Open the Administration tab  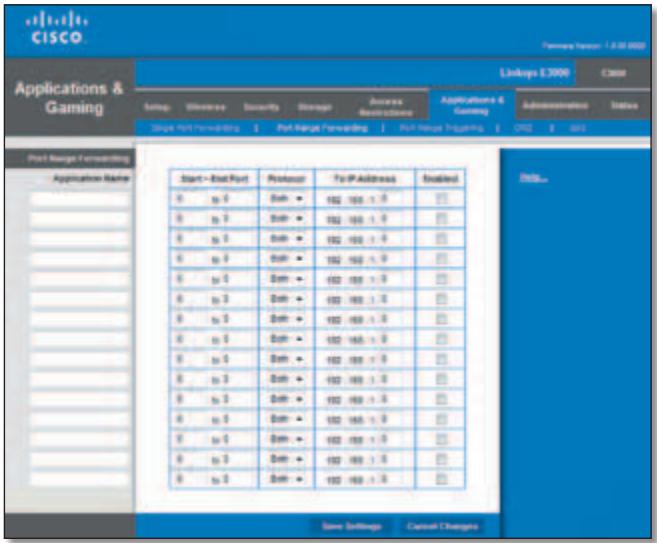(x=555, y=105)
